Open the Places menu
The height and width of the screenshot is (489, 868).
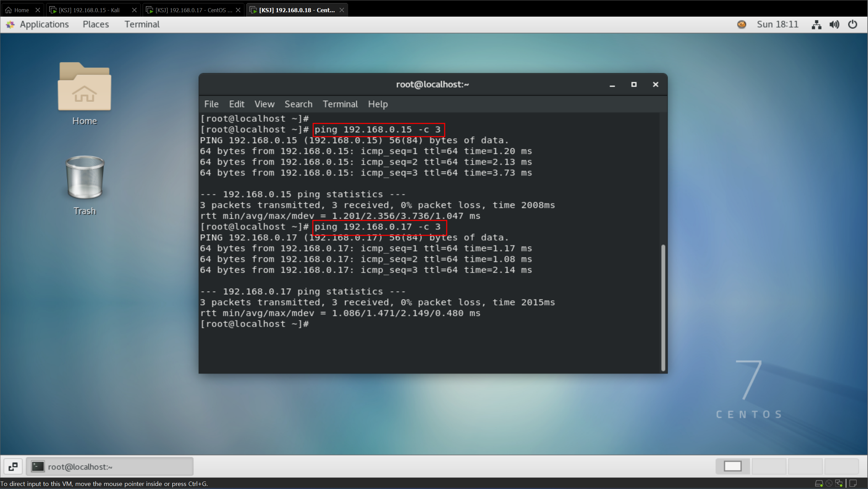click(96, 24)
